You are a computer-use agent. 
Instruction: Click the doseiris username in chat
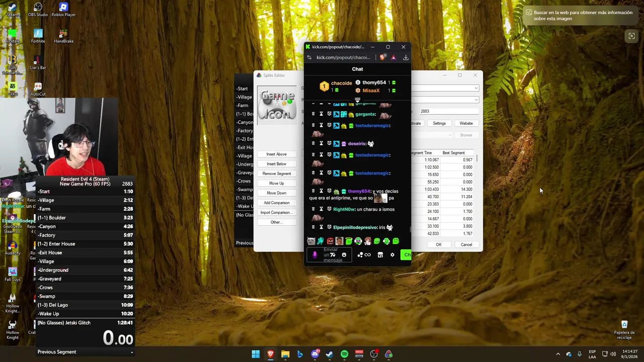click(x=357, y=143)
